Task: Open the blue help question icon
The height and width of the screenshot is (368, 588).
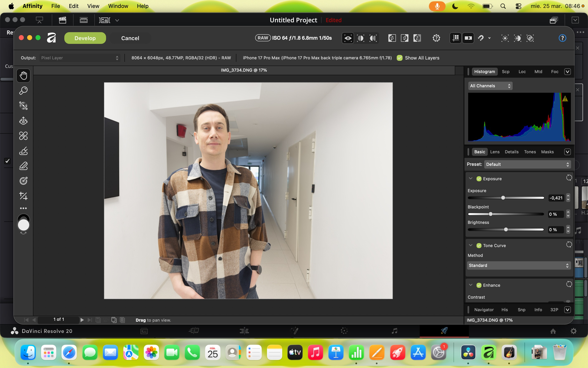Action: (x=562, y=38)
